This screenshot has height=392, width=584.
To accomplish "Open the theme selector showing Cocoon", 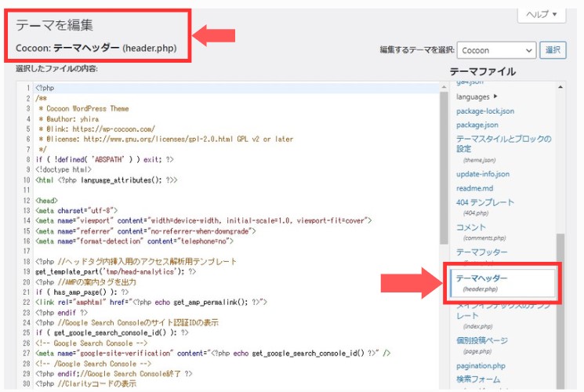I will click(496, 50).
